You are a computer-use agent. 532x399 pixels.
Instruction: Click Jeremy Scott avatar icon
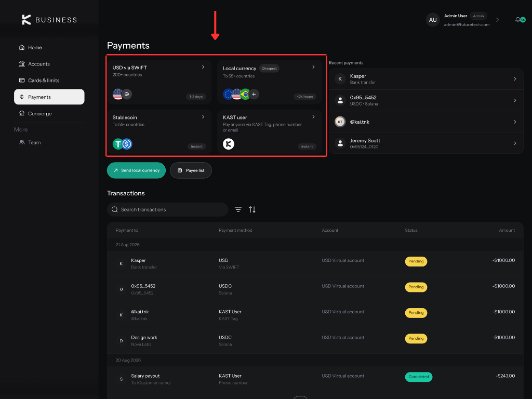[340, 143]
